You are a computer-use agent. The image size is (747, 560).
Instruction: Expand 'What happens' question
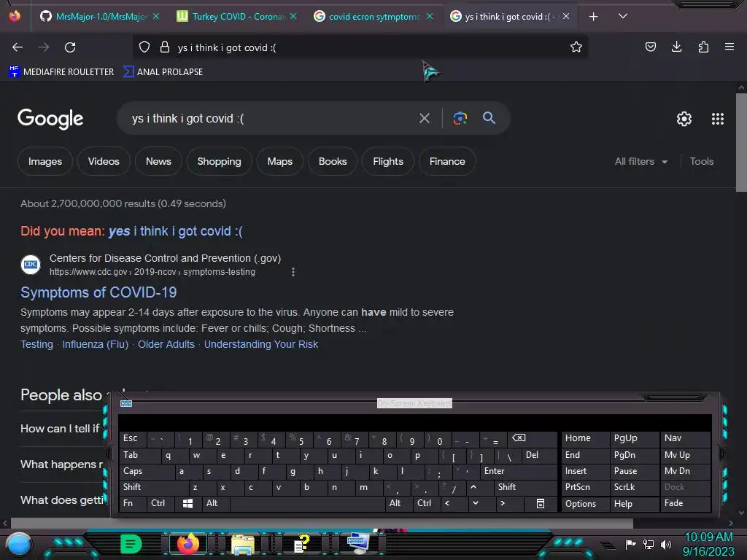point(61,464)
